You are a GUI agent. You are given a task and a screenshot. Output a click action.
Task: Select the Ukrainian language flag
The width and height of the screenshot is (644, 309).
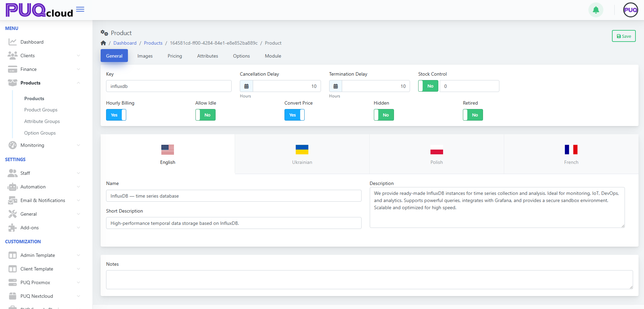point(302,150)
